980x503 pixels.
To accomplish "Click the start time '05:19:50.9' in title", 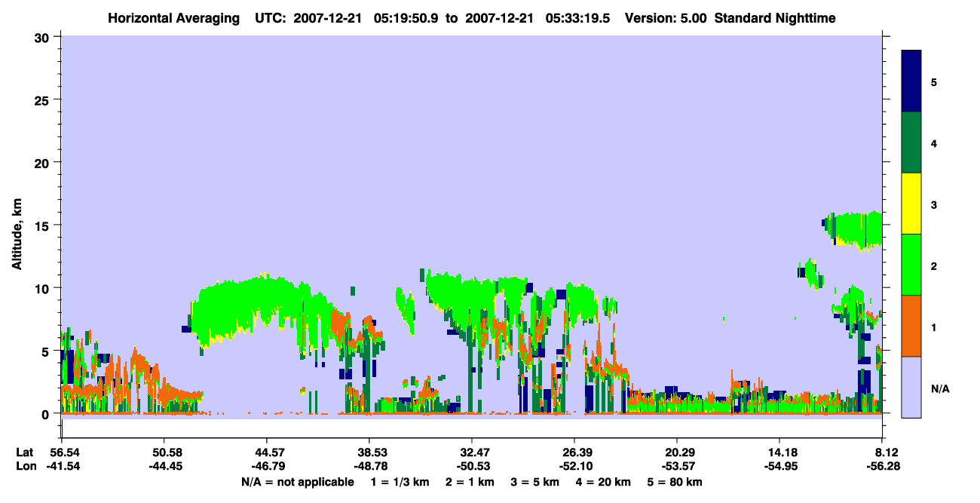I will (407, 18).
